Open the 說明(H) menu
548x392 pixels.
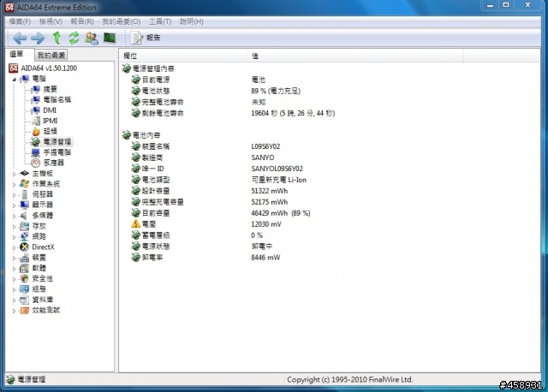[x=192, y=21]
